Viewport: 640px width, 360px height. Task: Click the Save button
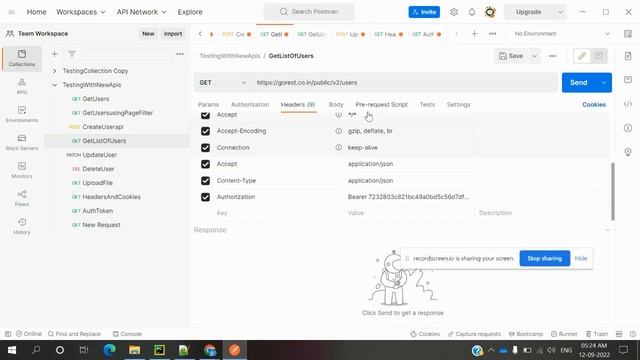511,56
